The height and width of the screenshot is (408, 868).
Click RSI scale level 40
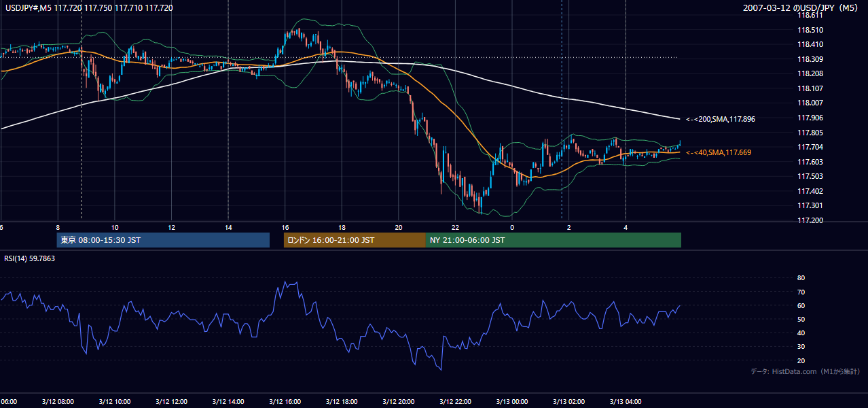pos(801,333)
